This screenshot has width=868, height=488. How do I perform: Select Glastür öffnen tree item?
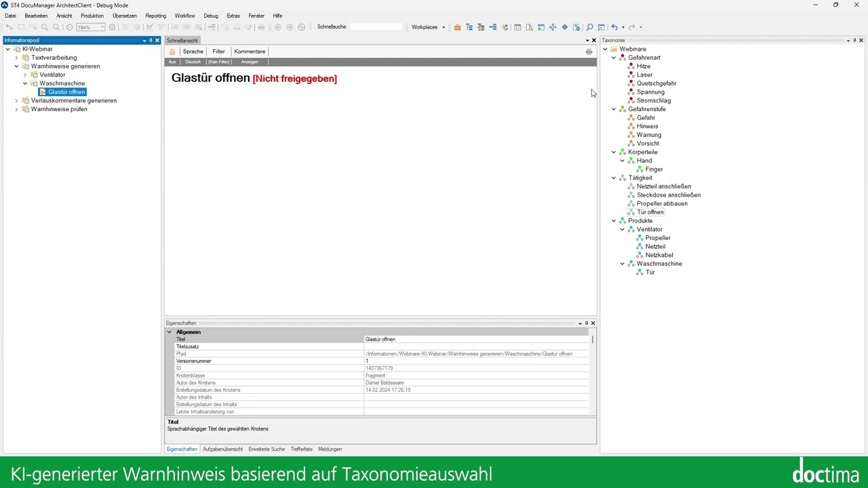click(x=66, y=92)
